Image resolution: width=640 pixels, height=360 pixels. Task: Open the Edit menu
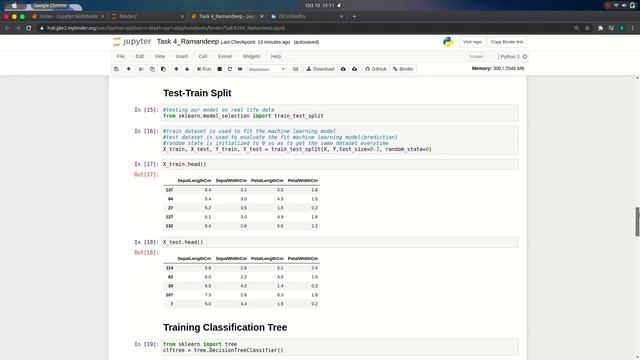(140, 56)
